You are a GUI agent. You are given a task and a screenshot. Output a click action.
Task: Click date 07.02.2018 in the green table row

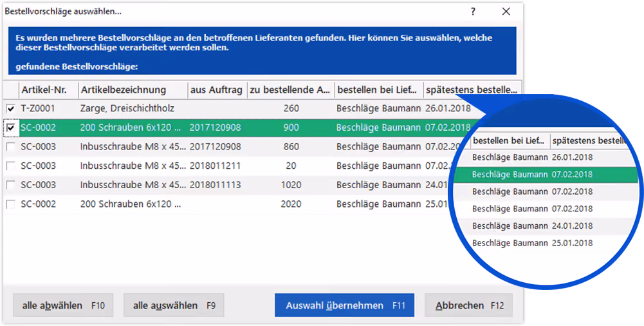pos(448,128)
